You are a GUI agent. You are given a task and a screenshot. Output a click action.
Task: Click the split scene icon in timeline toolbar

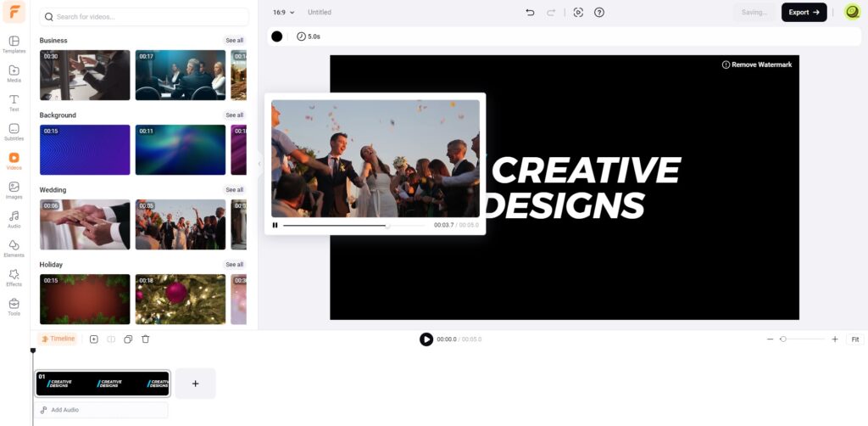[x=111, y=339]
